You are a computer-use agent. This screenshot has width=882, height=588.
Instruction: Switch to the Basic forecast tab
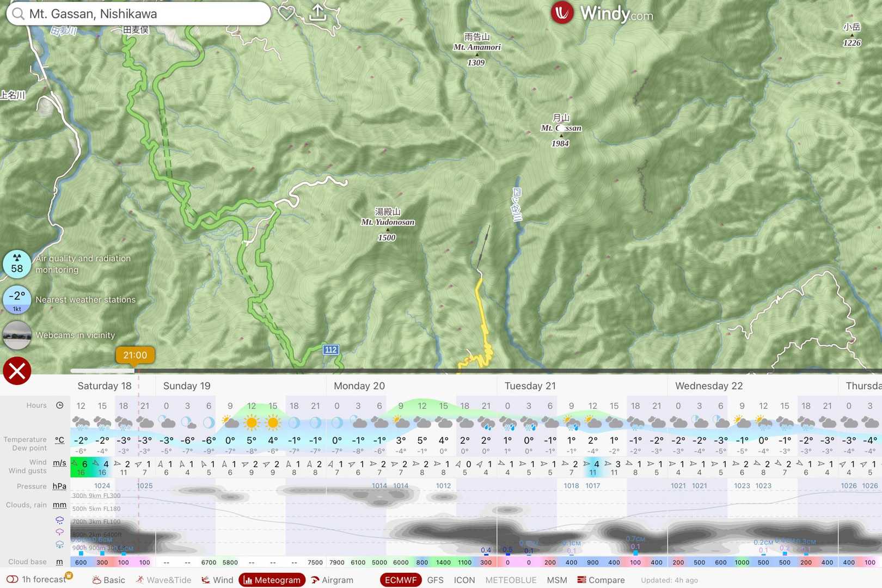tap(109, 580)
